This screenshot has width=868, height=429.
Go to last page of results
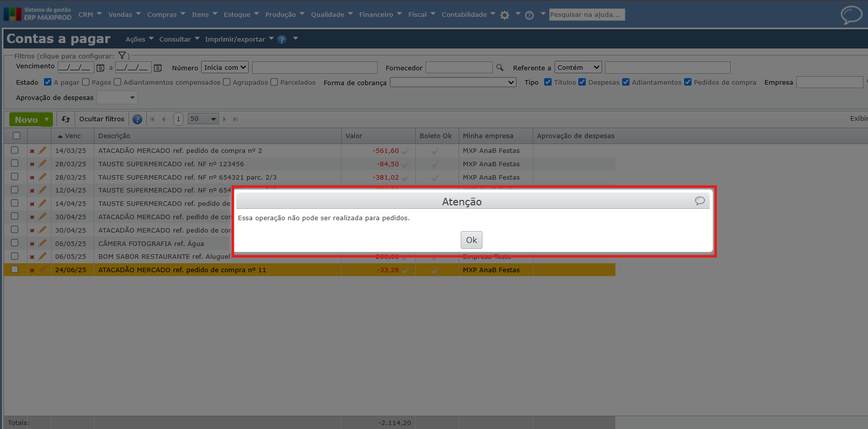tap(235, 119)
